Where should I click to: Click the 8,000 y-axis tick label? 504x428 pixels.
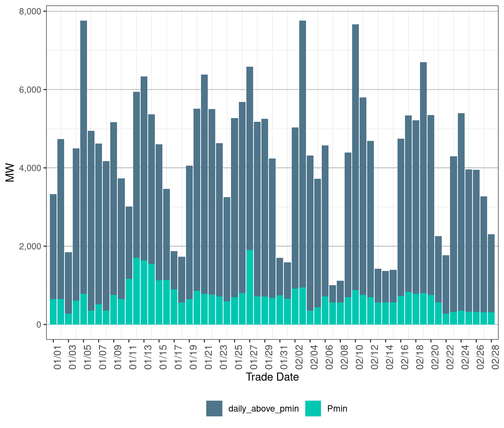30,11
